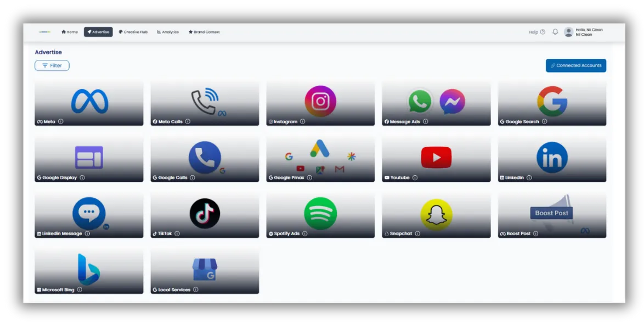View info icon beside Local Services
The width and height of the screenshot is (644, 323).
tap(195, 289)
